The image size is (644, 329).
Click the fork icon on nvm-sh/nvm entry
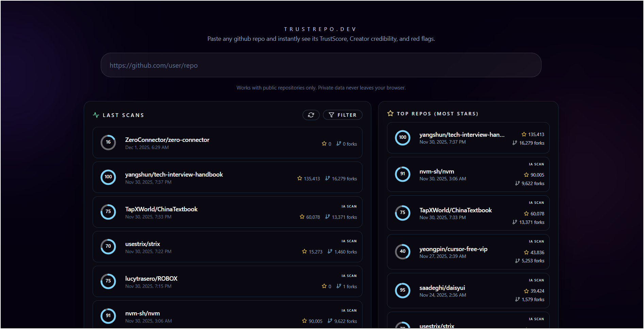[x=329, y=320]
